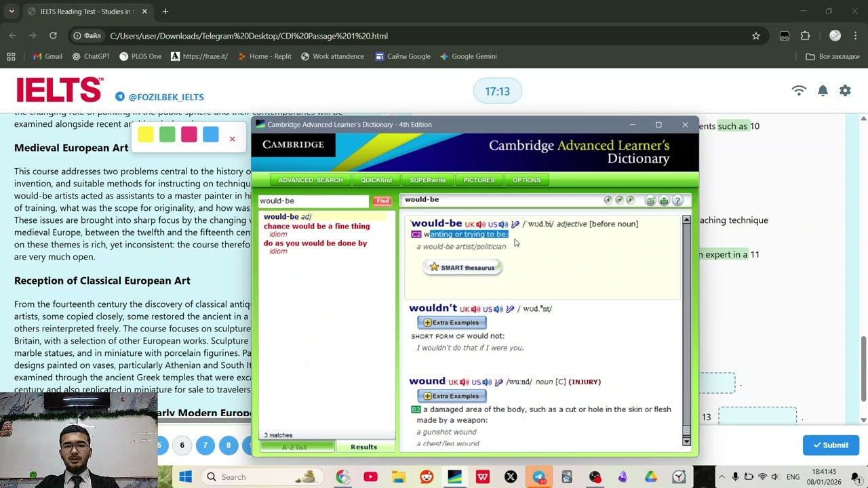This screenshot has width=868, height=488.
Task: Bookmark this page with the star icon
Action: (x=756, y=36)
